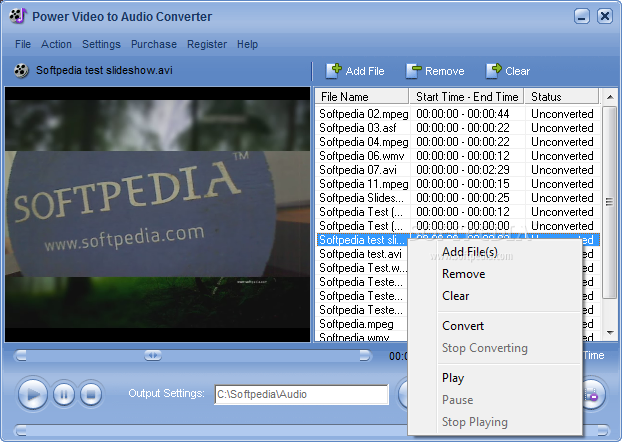Image resolution: width=622 pixels, height=442 pixels.
Task: Open the Register menu
Action: (x=207, y=44)
